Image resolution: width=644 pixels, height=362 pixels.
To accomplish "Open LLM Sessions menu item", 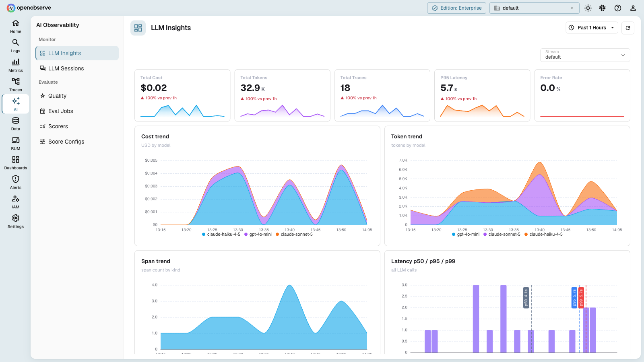I will pos(77,68).
